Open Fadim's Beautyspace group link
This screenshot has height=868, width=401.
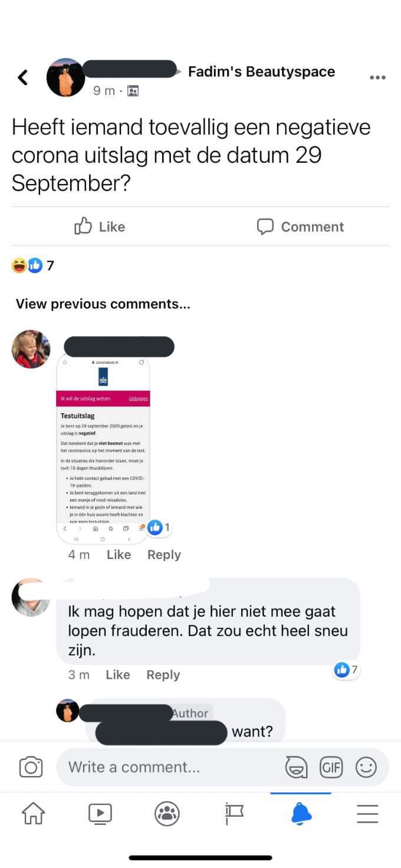point(261,72)
